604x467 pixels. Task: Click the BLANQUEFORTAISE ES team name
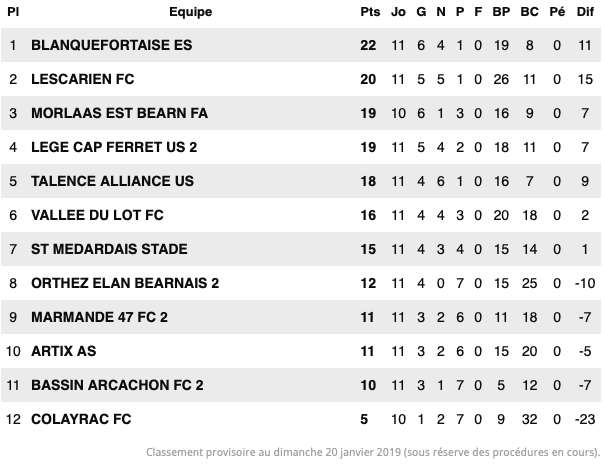click(x=111, y=45)
